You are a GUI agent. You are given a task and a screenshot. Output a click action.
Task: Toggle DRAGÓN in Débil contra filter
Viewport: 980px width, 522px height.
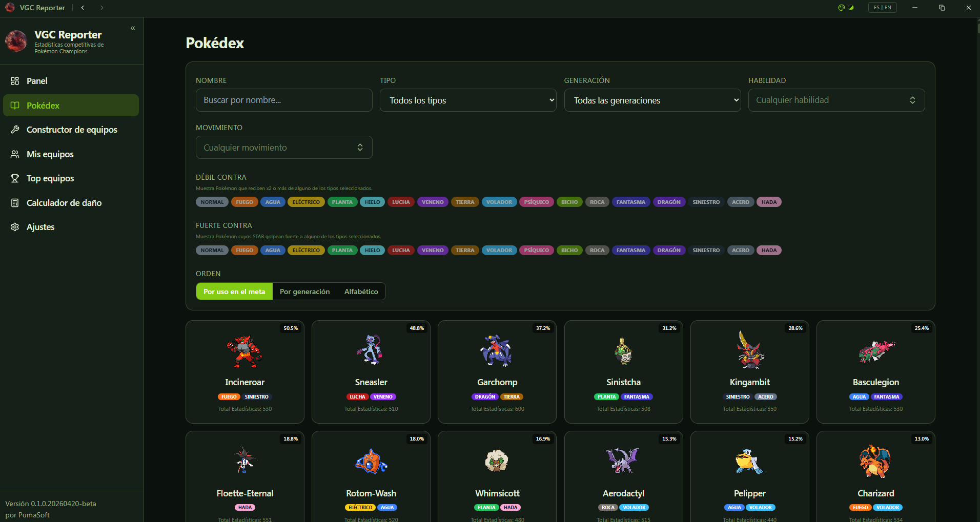[x=669, y=202]
